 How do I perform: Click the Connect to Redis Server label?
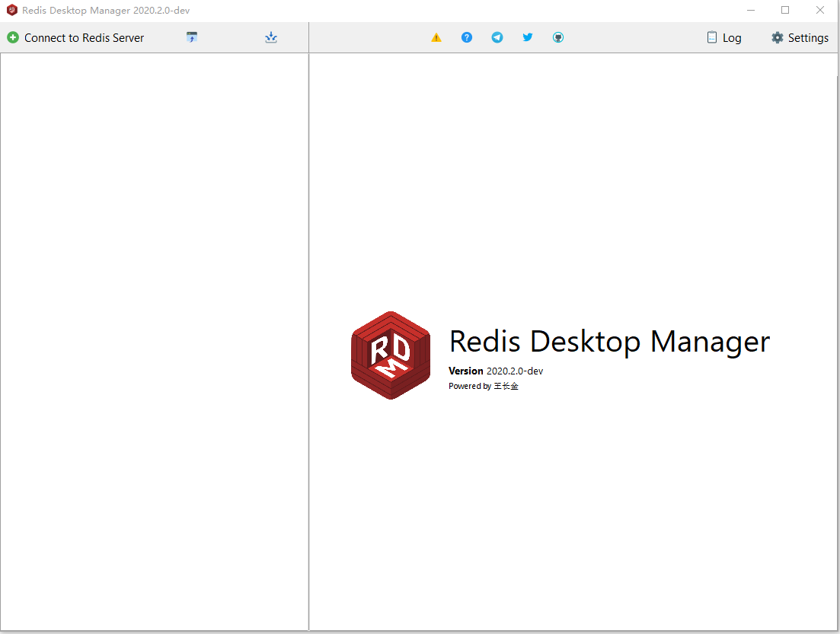[x=84, y=37]
